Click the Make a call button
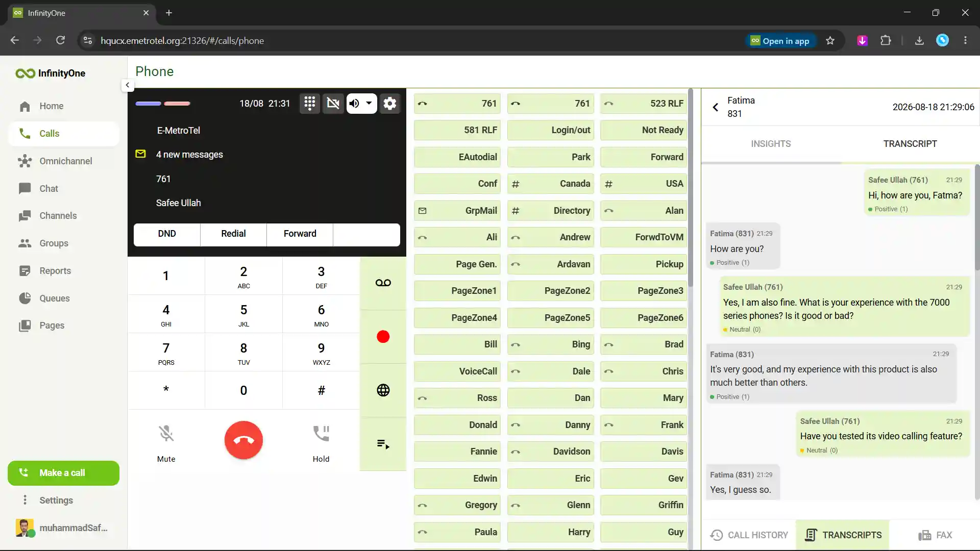 [x=63, y=473]
